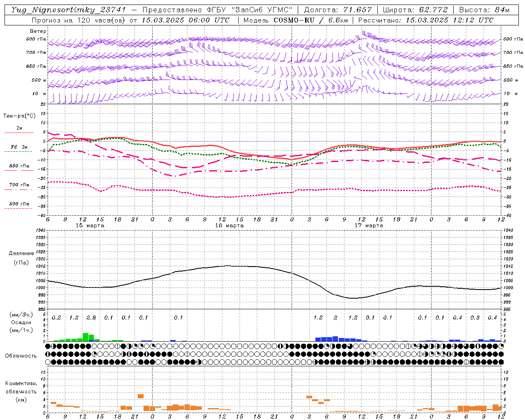Click the "0.3" precipitation value
The image size is (525, 420).
[475, 318]
